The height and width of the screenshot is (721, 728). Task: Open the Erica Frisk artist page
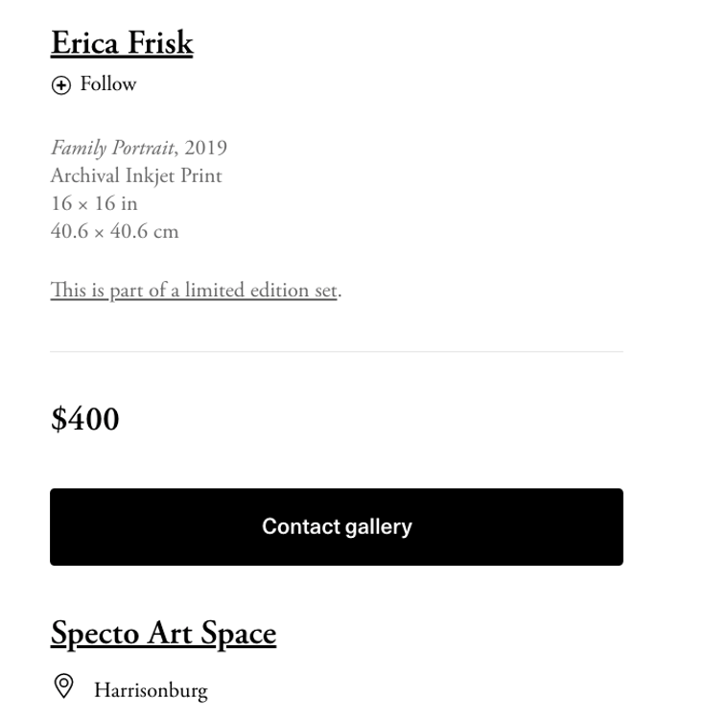pyautogui.click(x=122, y=43)
